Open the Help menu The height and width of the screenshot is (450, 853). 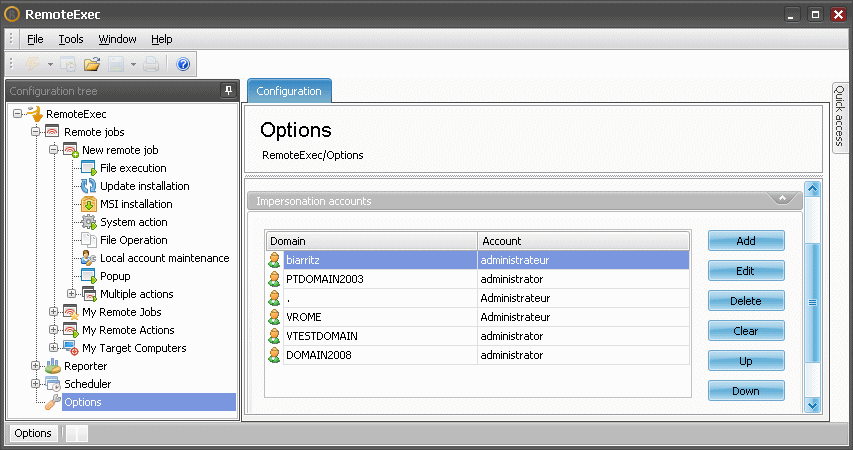click(x=162, y=39)
